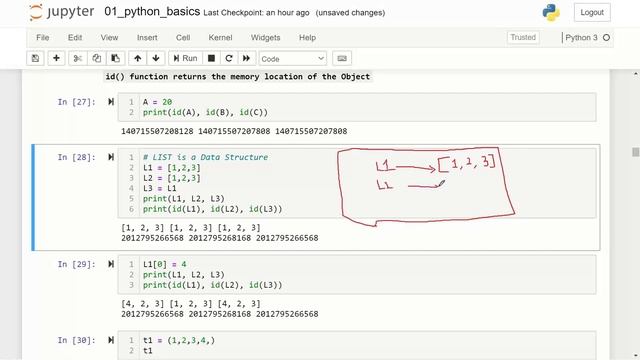Copy selected cells icon
640x360 pixels.
(x=96, y=58)
